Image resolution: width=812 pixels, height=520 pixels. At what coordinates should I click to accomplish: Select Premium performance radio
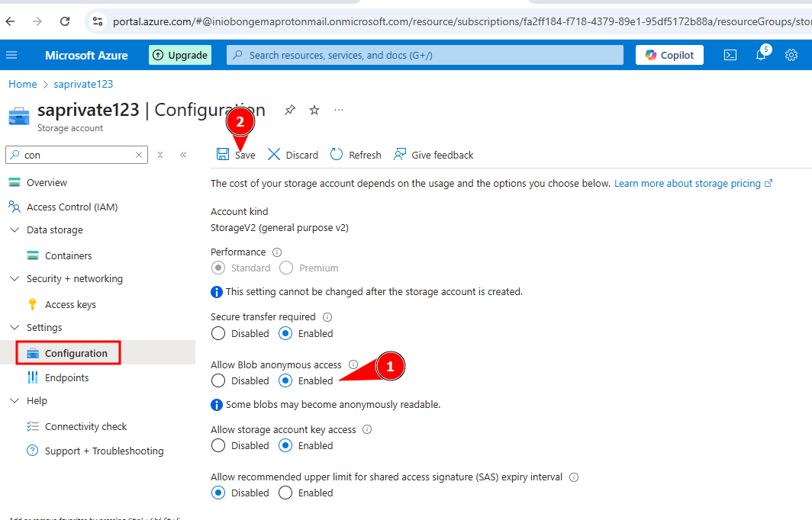[x=286, y=268]
